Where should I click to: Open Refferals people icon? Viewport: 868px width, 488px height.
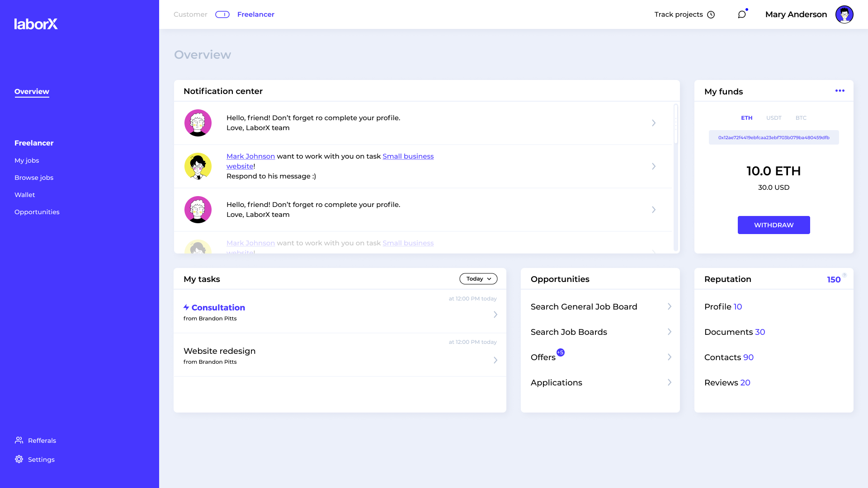19,440
